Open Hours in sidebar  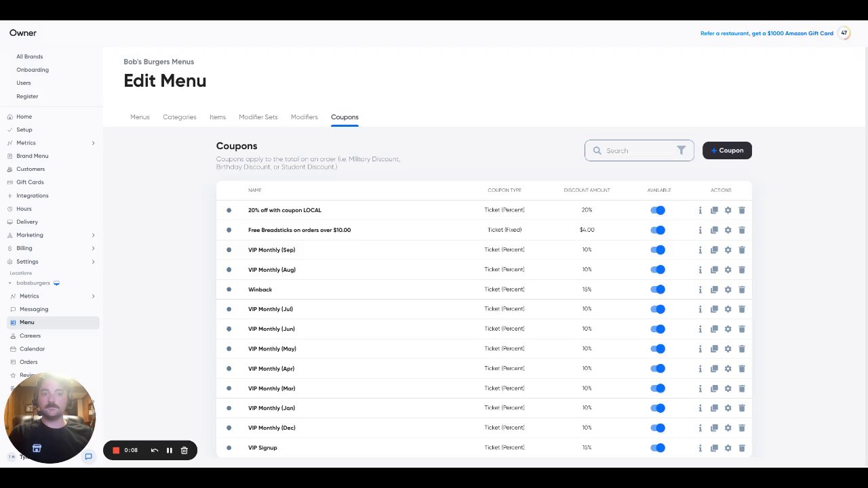click(24, 209)
